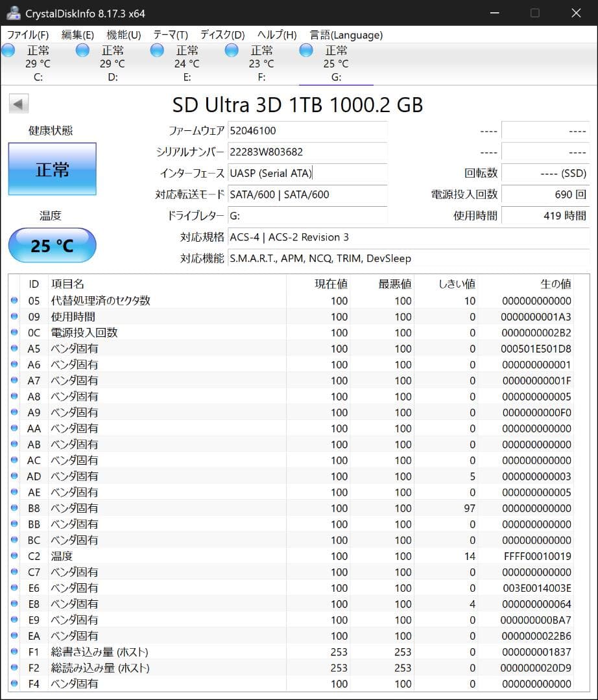The width and height of the screenshot is (598, 700).
Task: Click the CrystalDiskInfo icon in the title bar
Action: tap(14, 12)
